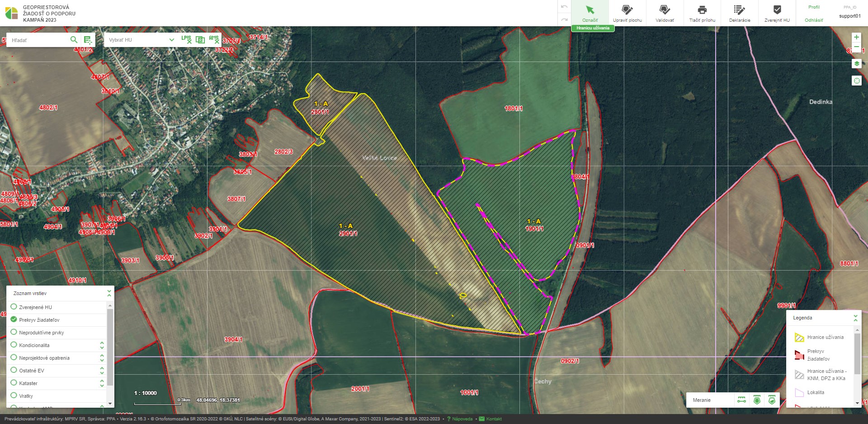Expand the Ostatné EV layer group
The image size is (868, 424).
coord(102,371)
